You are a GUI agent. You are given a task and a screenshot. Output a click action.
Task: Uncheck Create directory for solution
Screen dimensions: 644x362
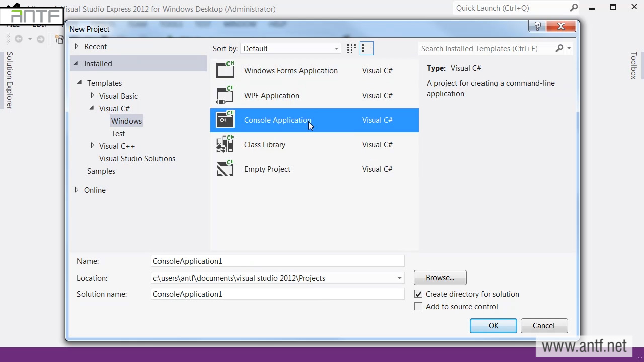tap(418, 294)
